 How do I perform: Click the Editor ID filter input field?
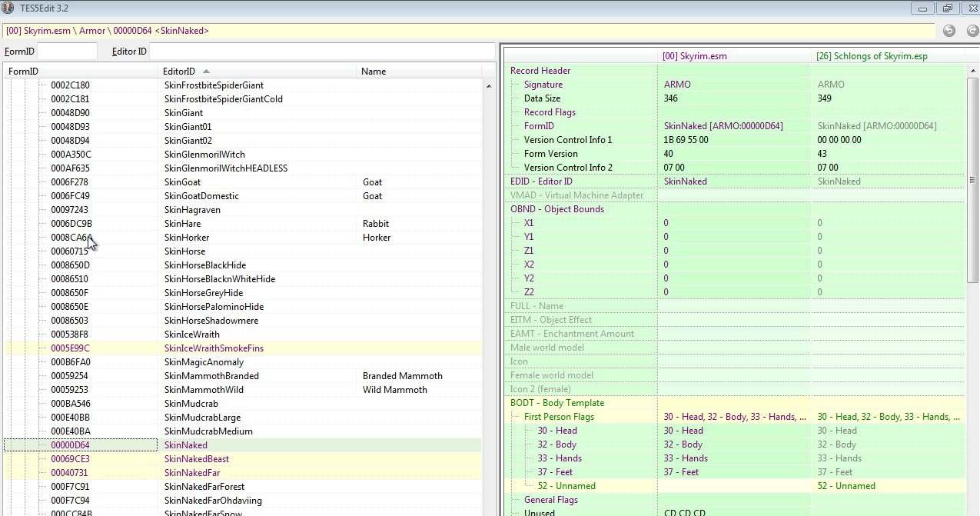321,52
